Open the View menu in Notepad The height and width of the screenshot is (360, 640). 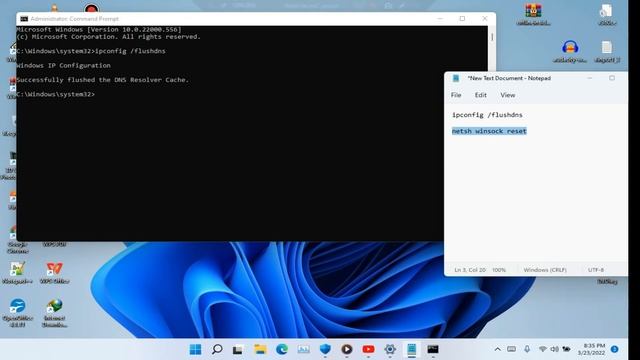tap(508, 95)
